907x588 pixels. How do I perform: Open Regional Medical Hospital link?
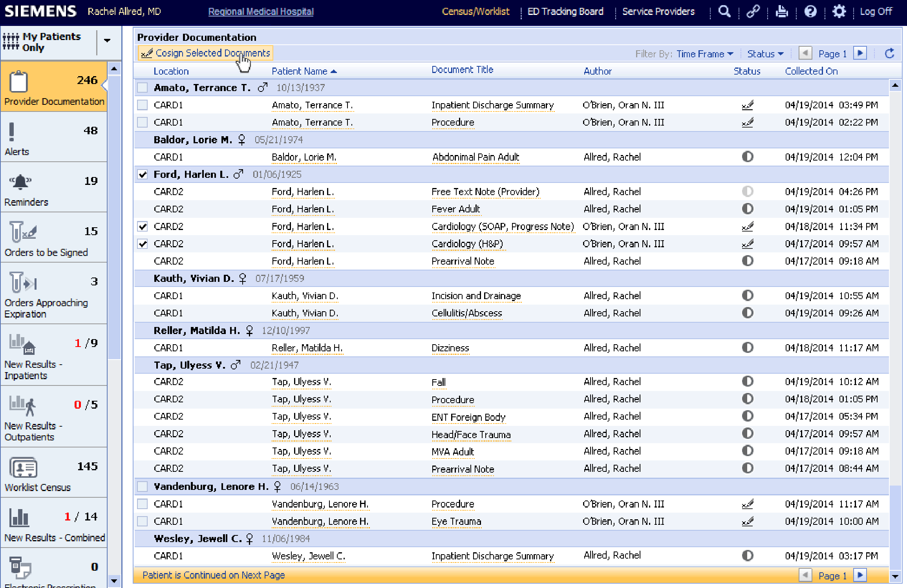(261, 11)
